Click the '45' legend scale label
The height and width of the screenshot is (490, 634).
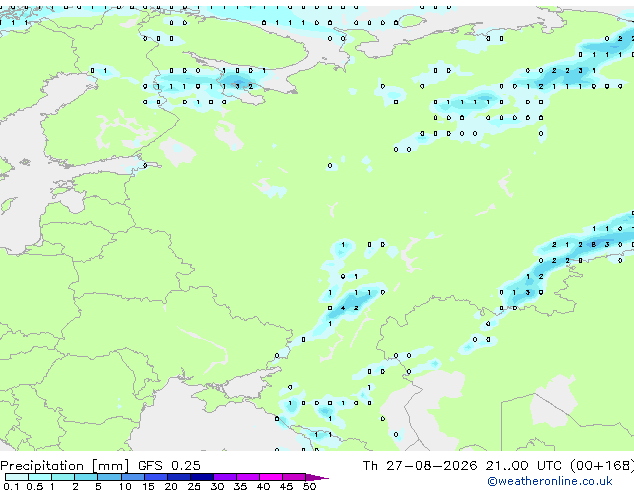[x=286, y=486]
